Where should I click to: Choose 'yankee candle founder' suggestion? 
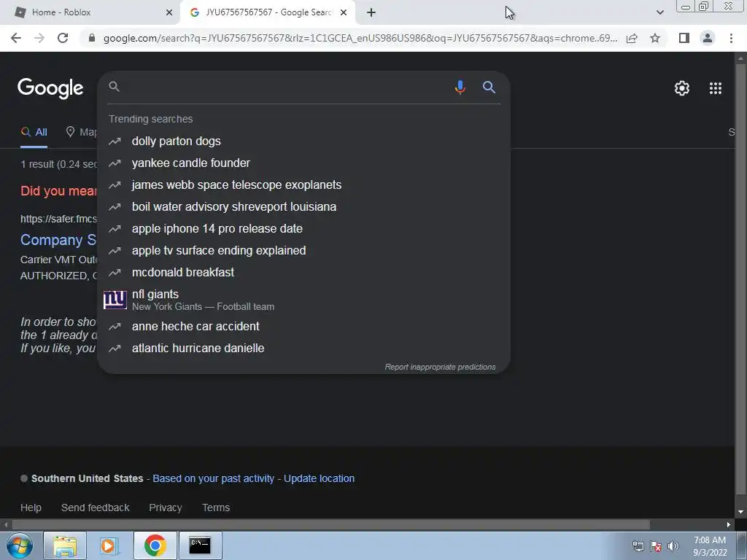coord(304,163)
